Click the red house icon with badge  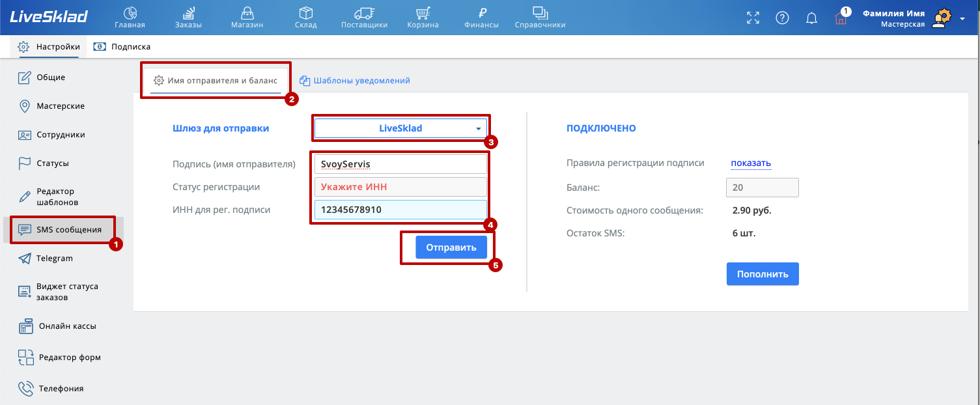pos(841,18)
